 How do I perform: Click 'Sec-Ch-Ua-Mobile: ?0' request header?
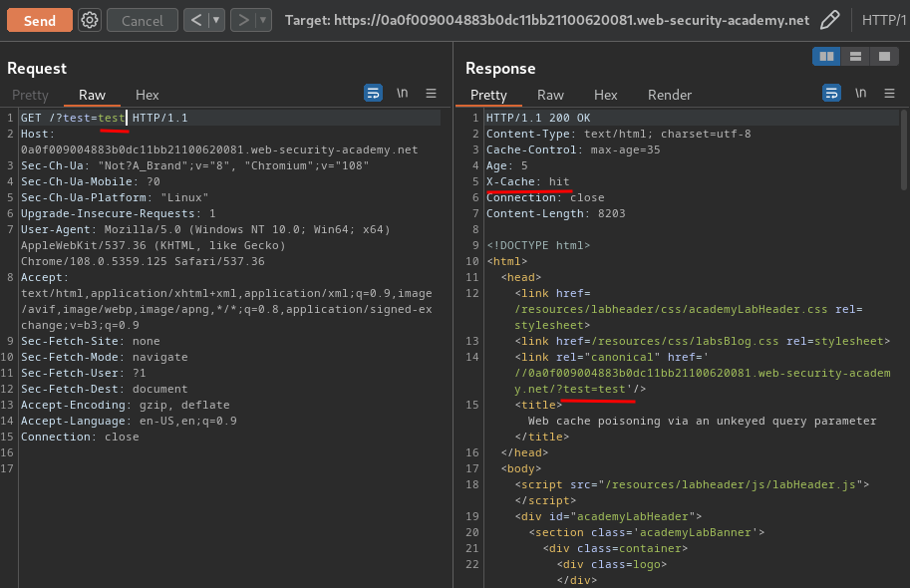(x=91, y=181)
